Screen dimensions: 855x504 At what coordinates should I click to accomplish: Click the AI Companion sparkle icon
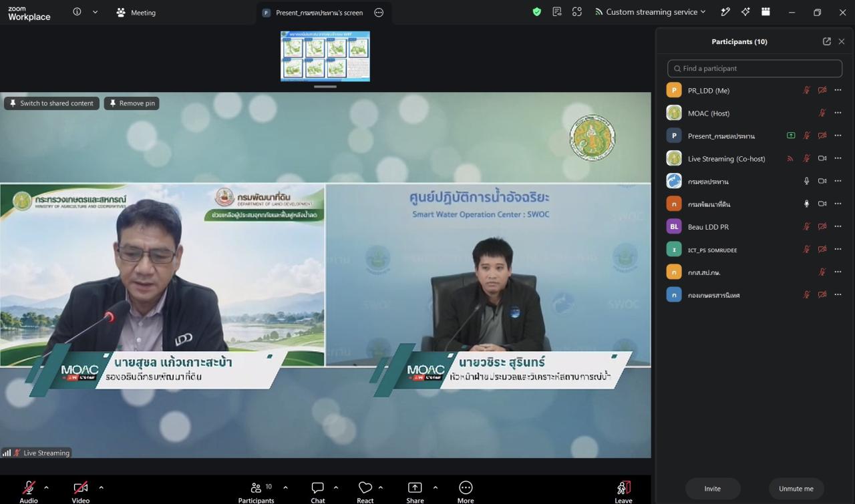pyautogui.click(x=745, y=12)
